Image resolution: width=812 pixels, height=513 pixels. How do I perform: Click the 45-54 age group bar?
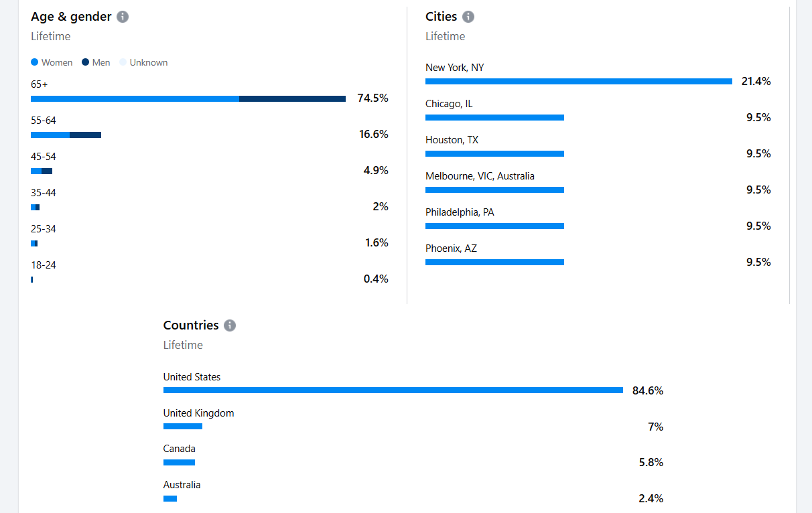42,171
